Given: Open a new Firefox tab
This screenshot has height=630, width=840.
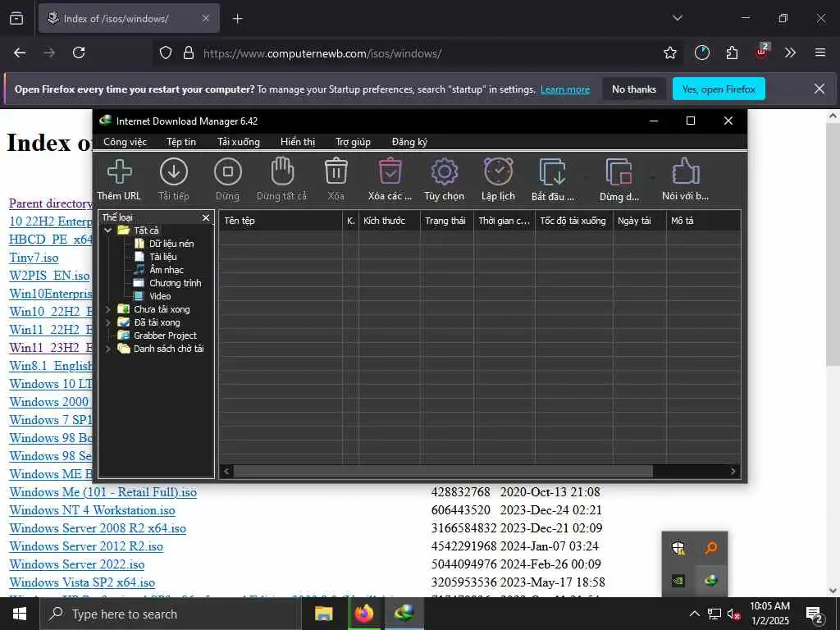Looking at the screenshot, I should (237, 19).
